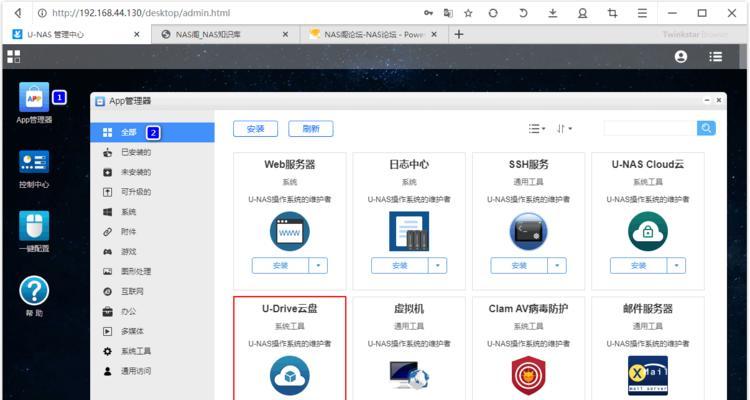Click the browser screenshot crop icon
Viewport: 750px width, 400px height.
click(612, 13)
